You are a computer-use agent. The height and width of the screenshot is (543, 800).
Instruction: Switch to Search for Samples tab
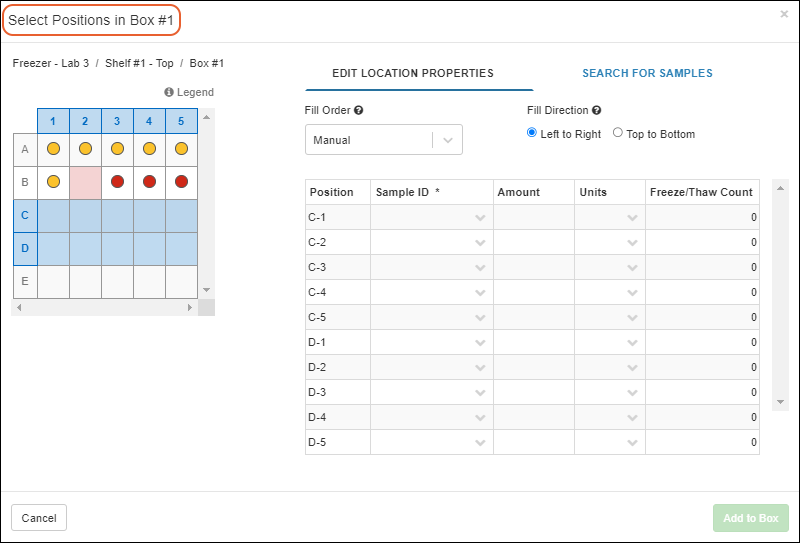[647, 73]
